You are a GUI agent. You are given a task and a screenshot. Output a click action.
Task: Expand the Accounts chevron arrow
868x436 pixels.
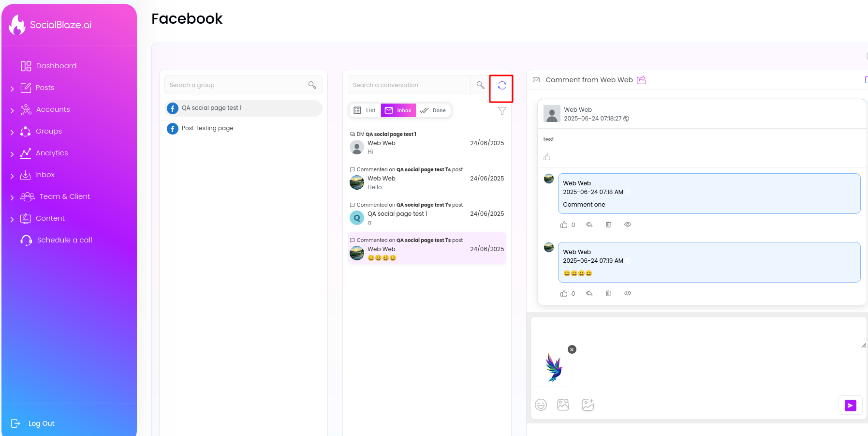coord(12,110)
